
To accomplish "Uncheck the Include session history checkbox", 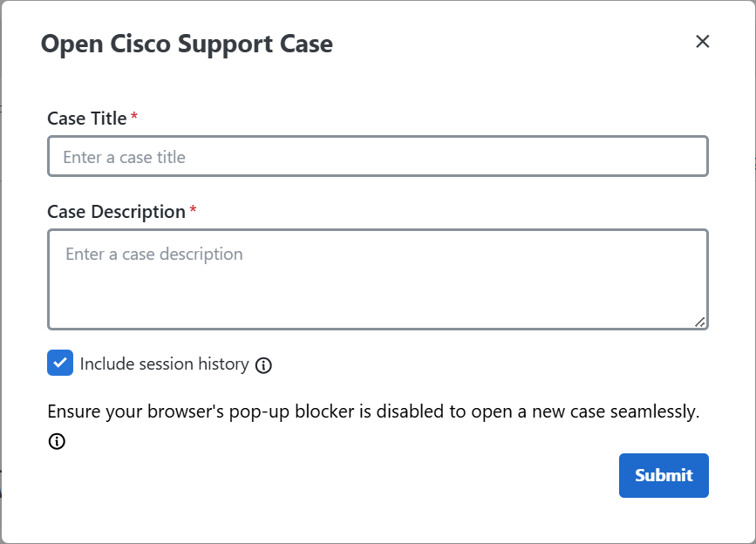I will click(60, 363).
